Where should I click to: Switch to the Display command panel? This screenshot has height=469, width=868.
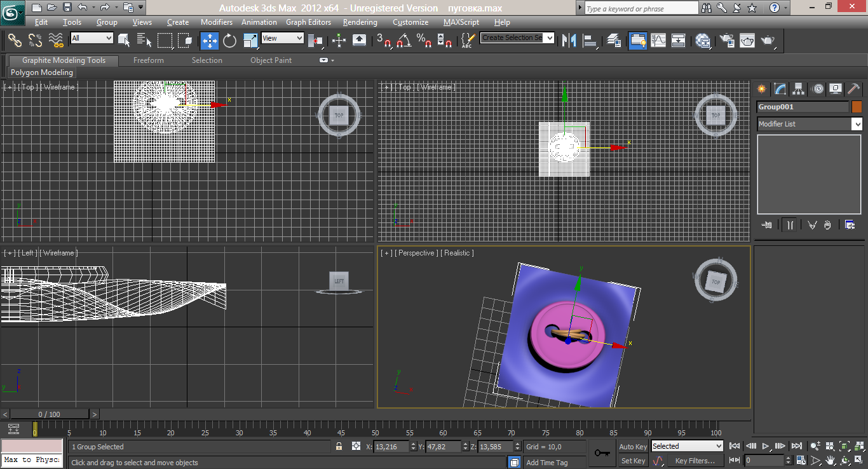click(x=836, y=88)
